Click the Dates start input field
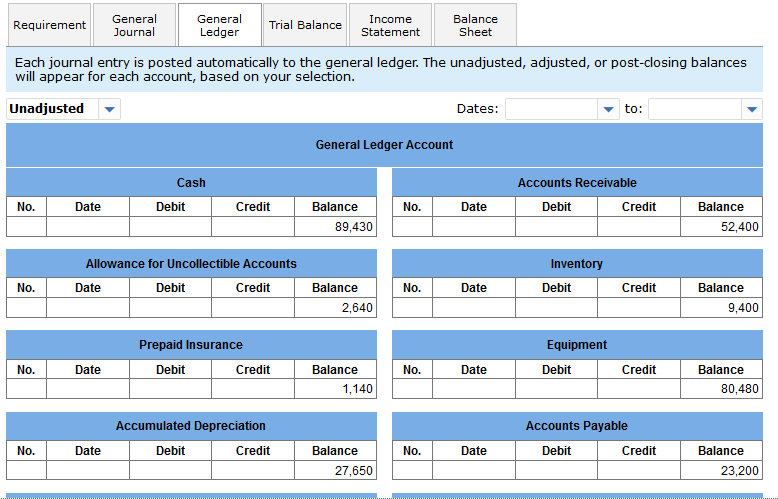This screenshot has width=778, height=499. click(551, 109)
